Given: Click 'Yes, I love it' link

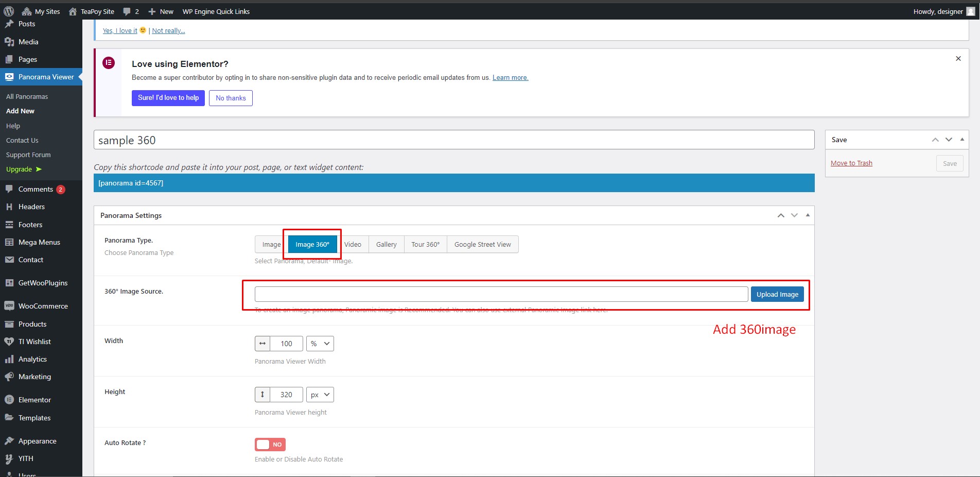Looking at the screenshot, I should coord(120,30).
